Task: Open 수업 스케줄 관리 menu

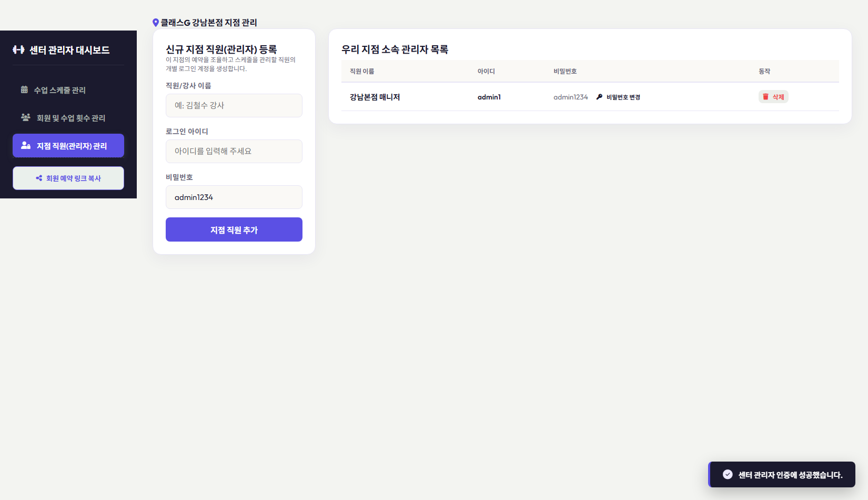Action: tap(68, 90)
